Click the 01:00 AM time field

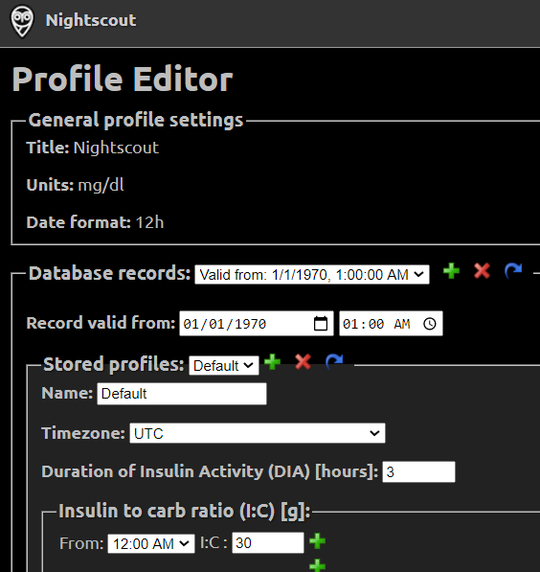coord(391,324)
